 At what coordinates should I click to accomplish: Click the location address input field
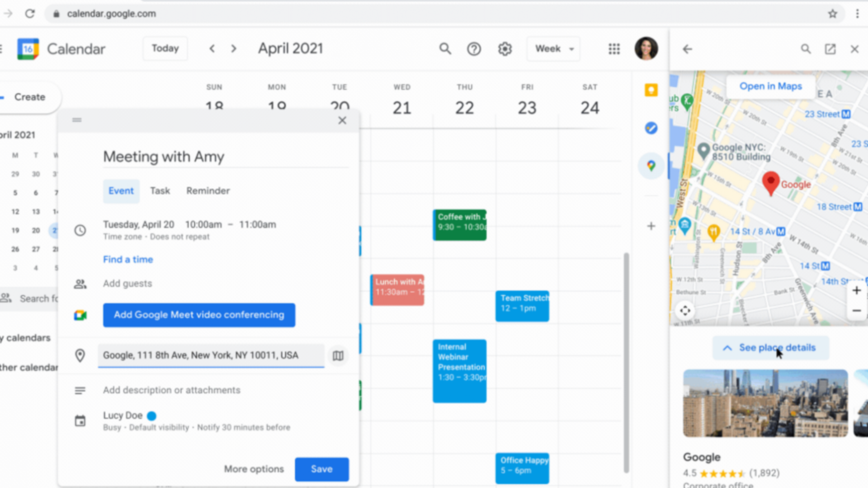point(211,356)
